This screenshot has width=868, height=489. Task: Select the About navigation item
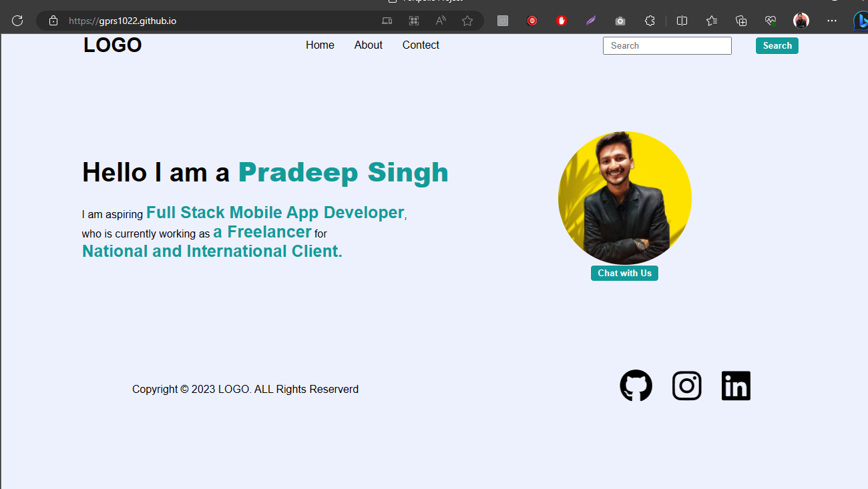368,45
